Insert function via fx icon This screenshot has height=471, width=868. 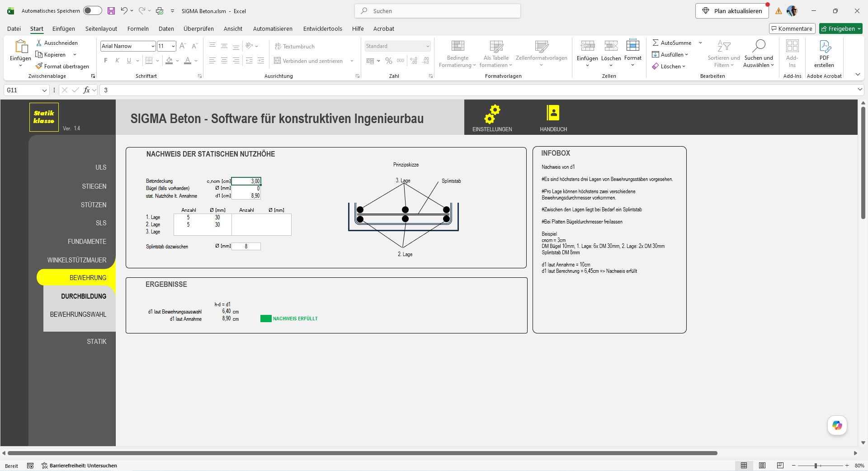tap(86, 90)
